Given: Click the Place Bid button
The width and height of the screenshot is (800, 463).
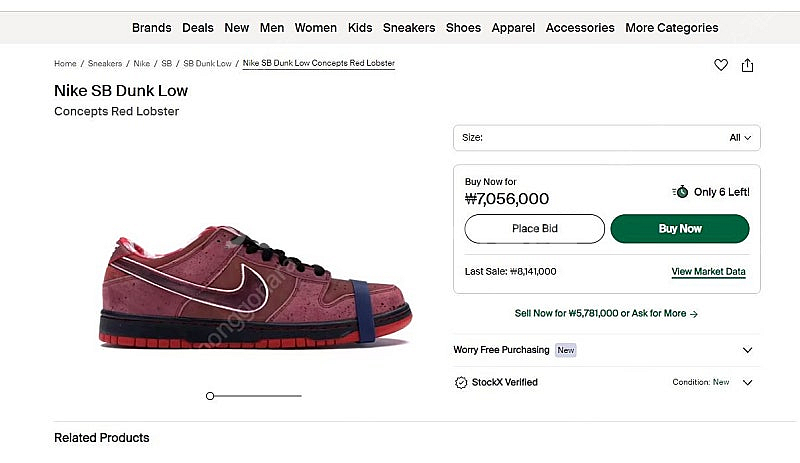Looking at the screenshot, I should click(534, 229).
